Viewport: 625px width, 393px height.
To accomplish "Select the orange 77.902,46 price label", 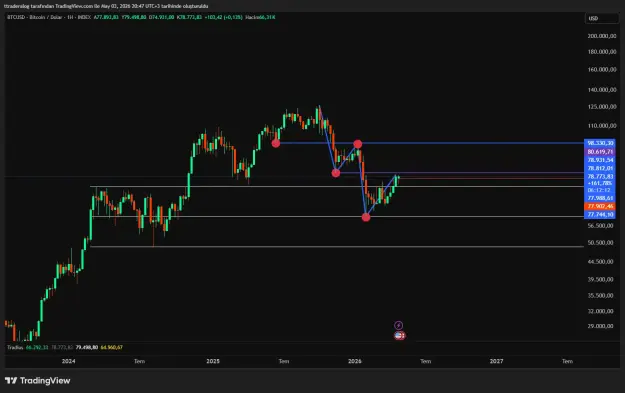I will (x=600, y=206).
